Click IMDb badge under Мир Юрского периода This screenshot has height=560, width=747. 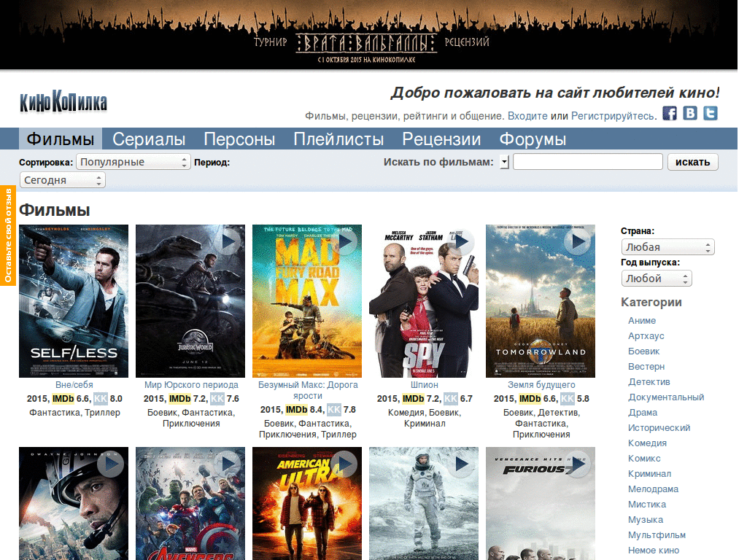(x=179, y=399)
